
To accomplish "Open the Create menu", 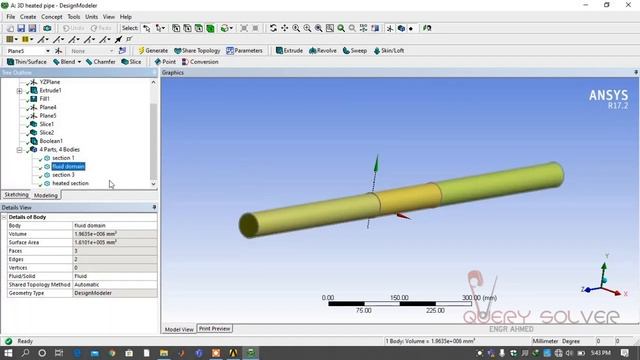I will point(28,17).
